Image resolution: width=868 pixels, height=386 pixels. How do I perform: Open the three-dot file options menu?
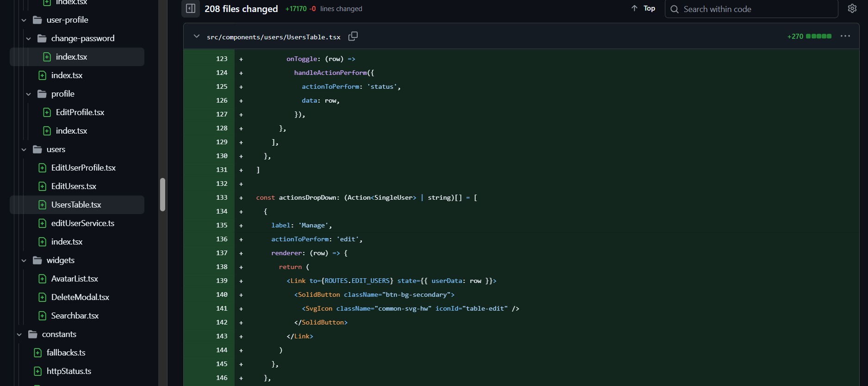click(845, 36)
